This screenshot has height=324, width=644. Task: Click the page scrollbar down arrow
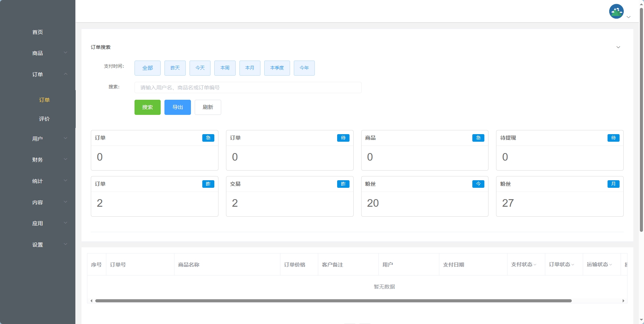pyautogui.click(x=641, y=321)
